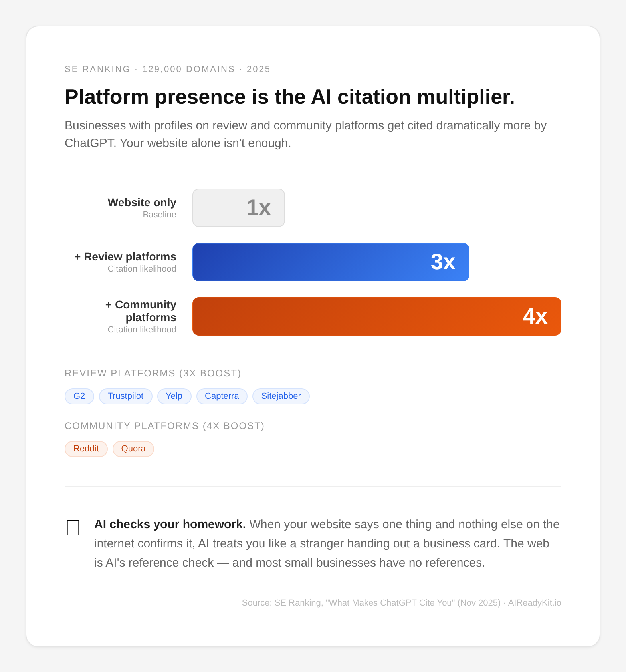Click the blue 3x review platforms bar
Viewport: 626px width, 672px height.
[331, 262]
